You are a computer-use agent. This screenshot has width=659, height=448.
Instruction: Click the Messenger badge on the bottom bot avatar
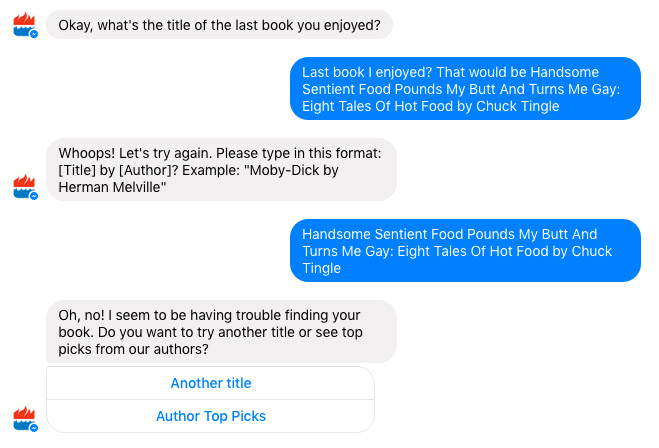click(34, 428)
